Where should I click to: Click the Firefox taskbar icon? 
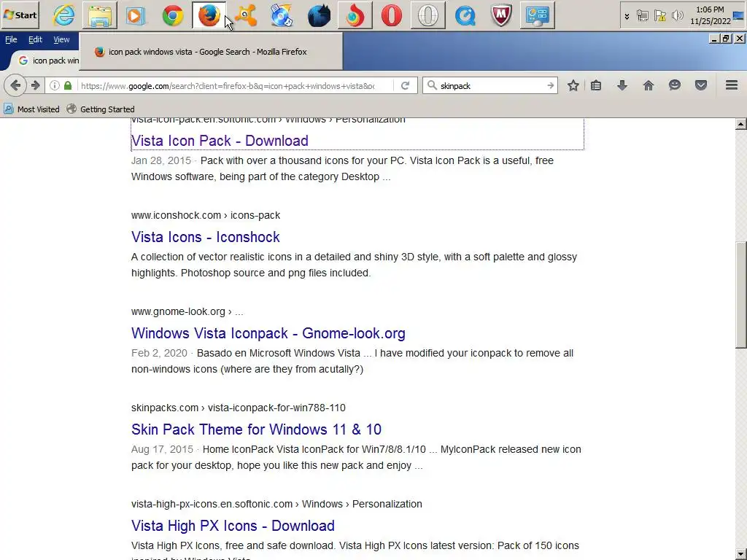[209, 15]
